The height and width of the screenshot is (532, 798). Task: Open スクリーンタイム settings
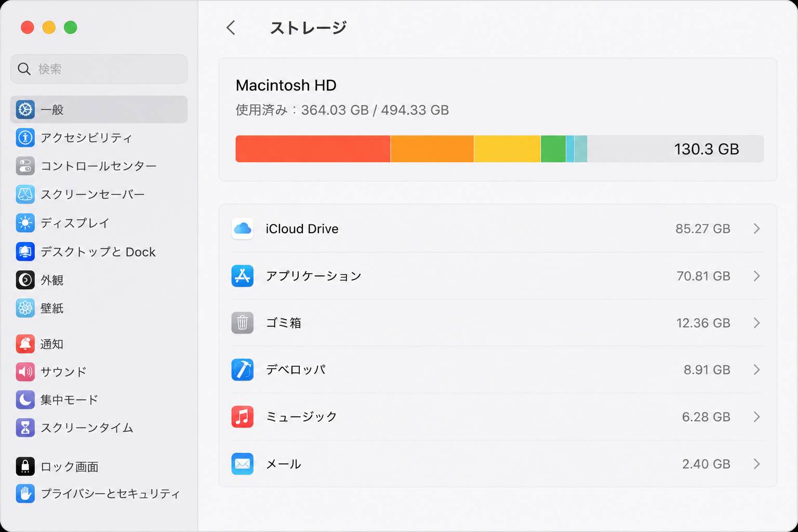[x=99, y=428]
